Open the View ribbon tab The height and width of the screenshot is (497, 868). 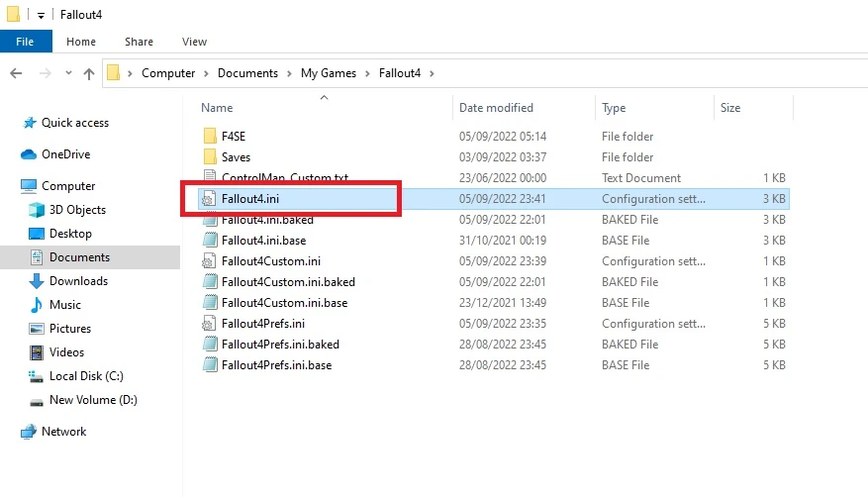pyautogui.click(x=194, y=42)
